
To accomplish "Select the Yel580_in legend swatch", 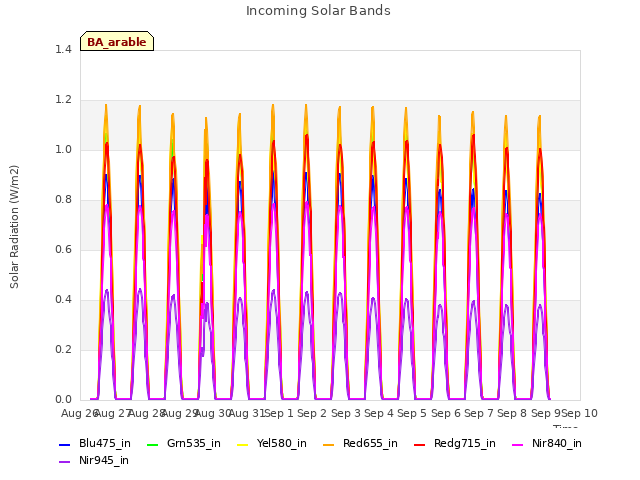I will pyautogui.click(x=242, y=444).
